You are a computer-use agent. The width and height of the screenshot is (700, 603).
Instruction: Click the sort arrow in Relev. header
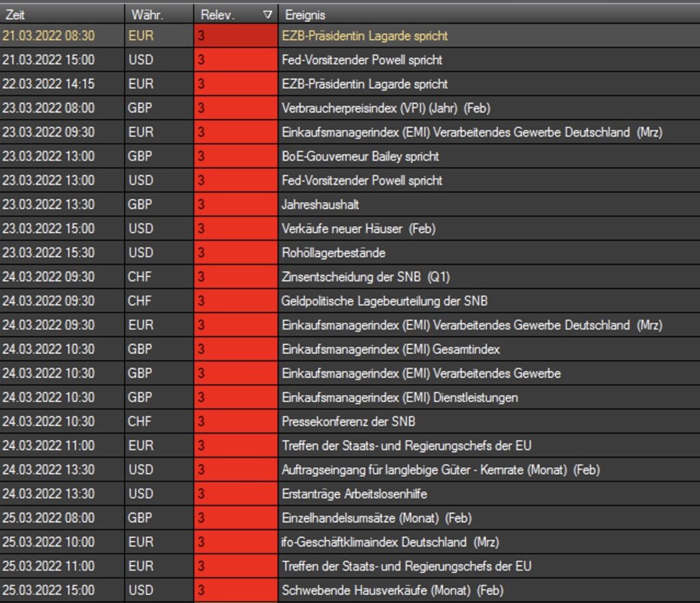pos(267,14)
